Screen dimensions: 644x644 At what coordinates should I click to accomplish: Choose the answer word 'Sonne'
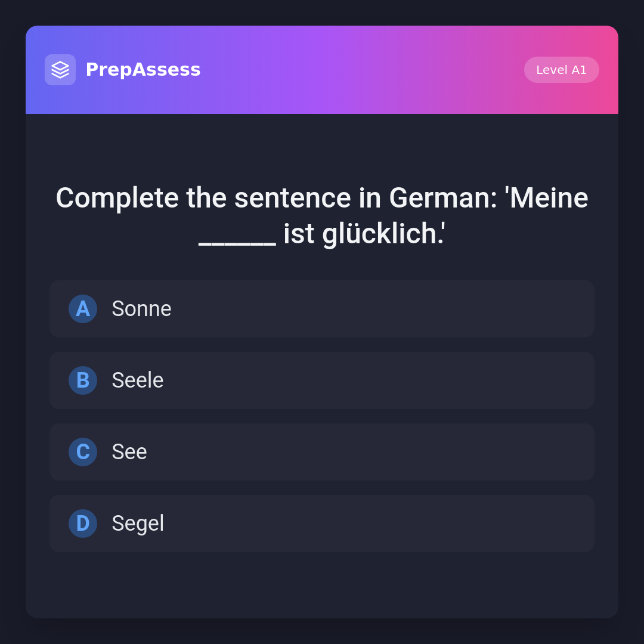pyautogui.click(x=141, y=309)
